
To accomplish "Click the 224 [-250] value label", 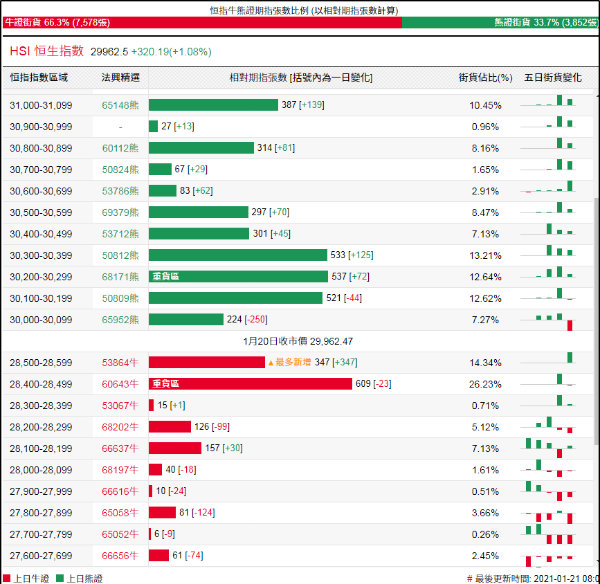I will 247,319.
